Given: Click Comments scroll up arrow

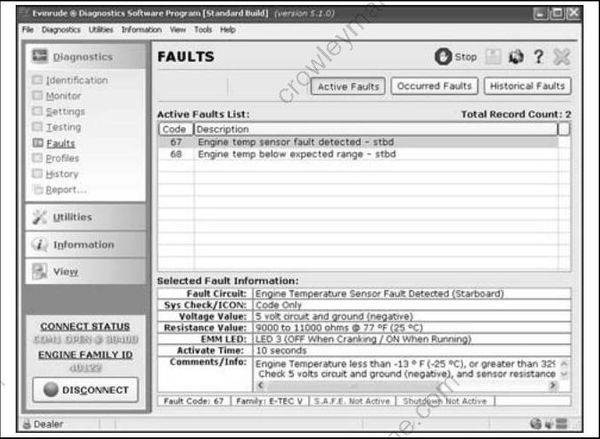Looking at the screenshot, I should pyautogui.click(x=564, y=364).
